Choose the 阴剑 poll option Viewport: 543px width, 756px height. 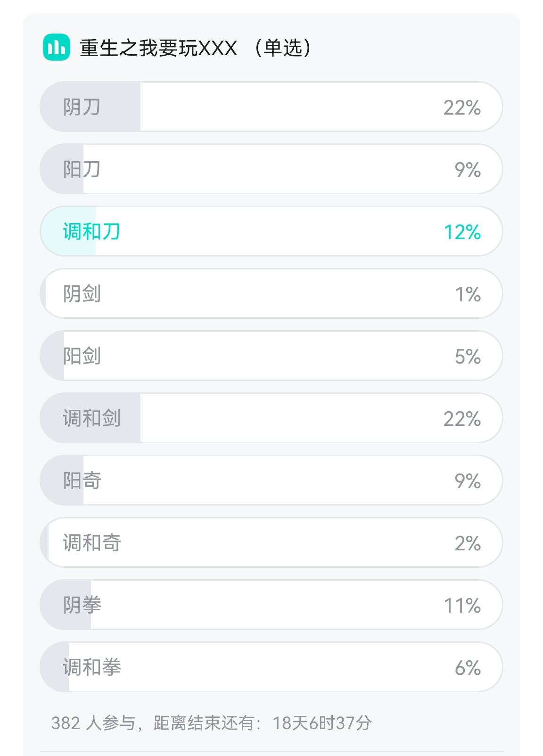pyautogui.click(x=271, y=294)
